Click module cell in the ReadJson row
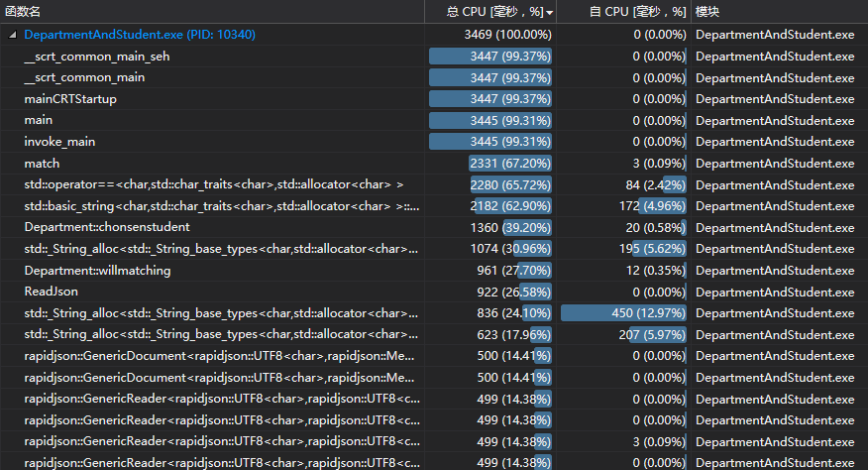The image size is (868, 470). [x=780, y=292]
